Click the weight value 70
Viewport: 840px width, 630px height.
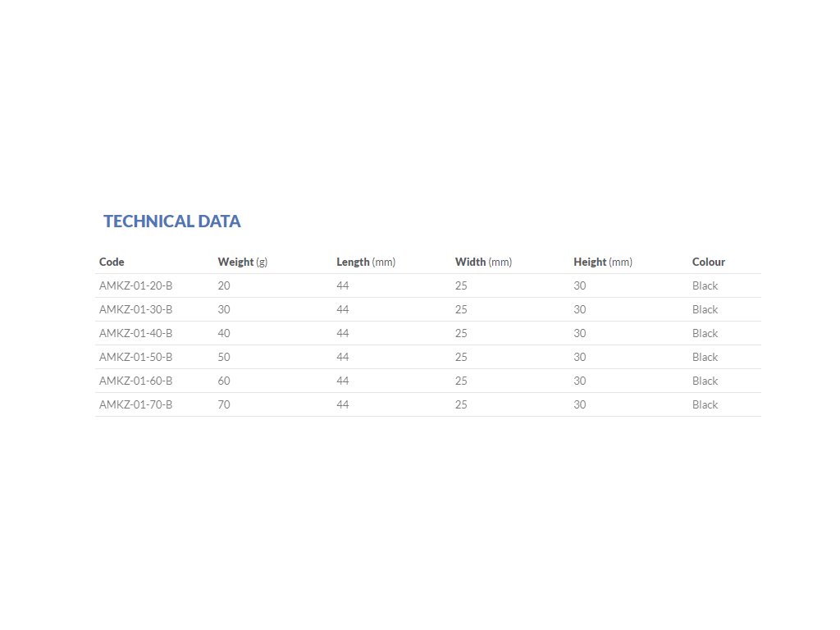[224, 404]
